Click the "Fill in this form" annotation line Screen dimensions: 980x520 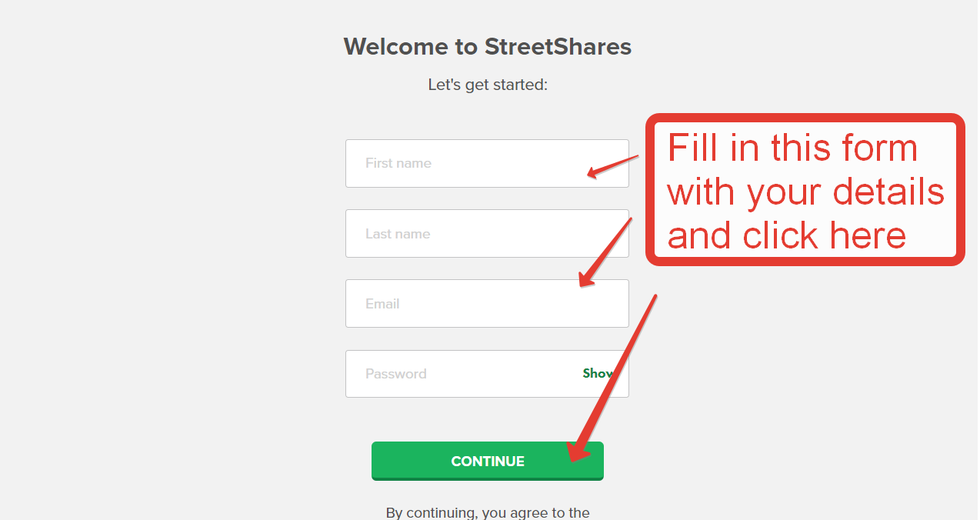[792, 148]
